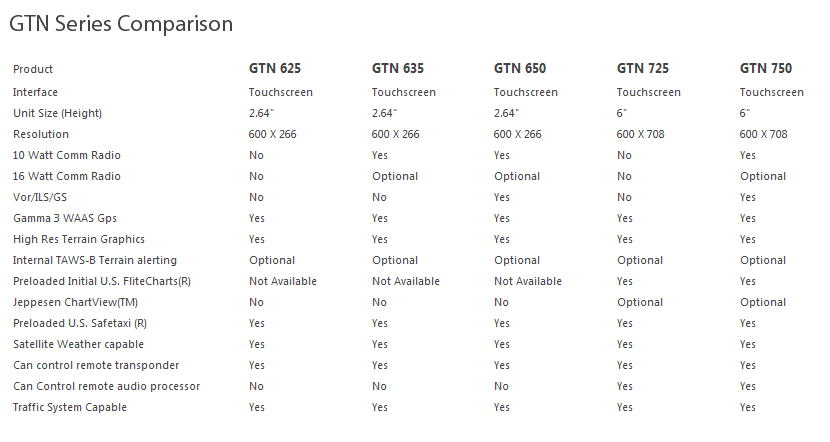Select the GTN 750 column header
The height and width of the screenshot is (442, 830).
point(765,68)
